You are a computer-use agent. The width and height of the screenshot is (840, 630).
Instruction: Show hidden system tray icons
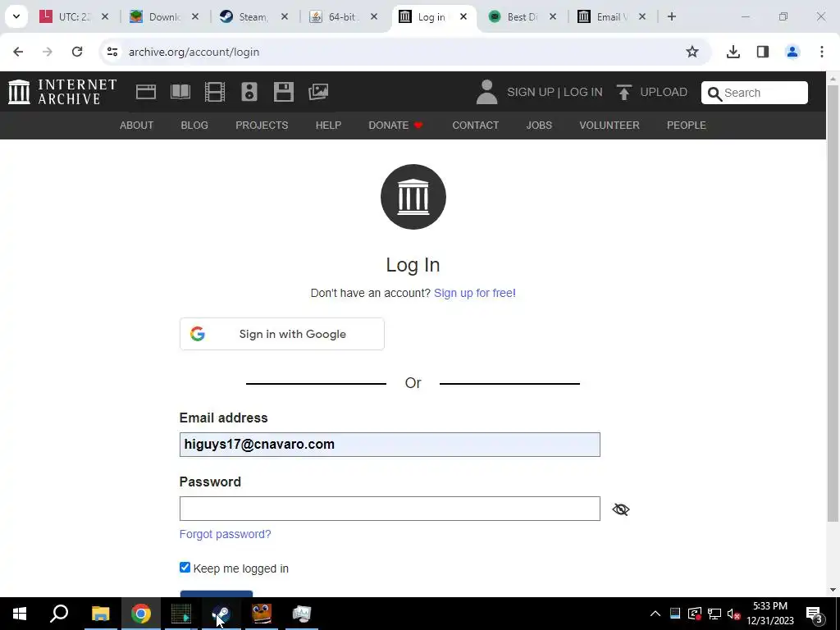point(655,614)
